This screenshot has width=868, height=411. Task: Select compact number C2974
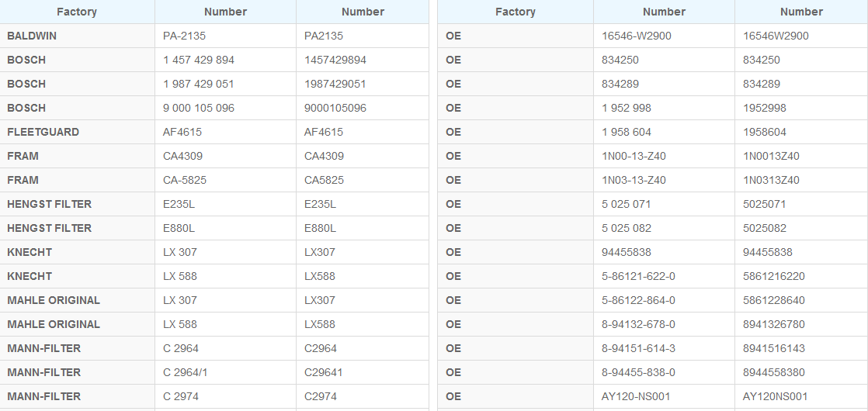click(x=321, y=396)
